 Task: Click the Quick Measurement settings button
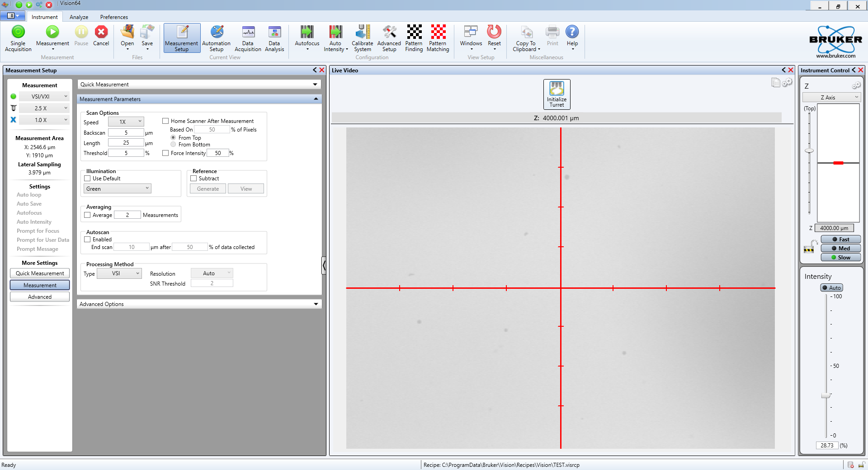[40, 273]
